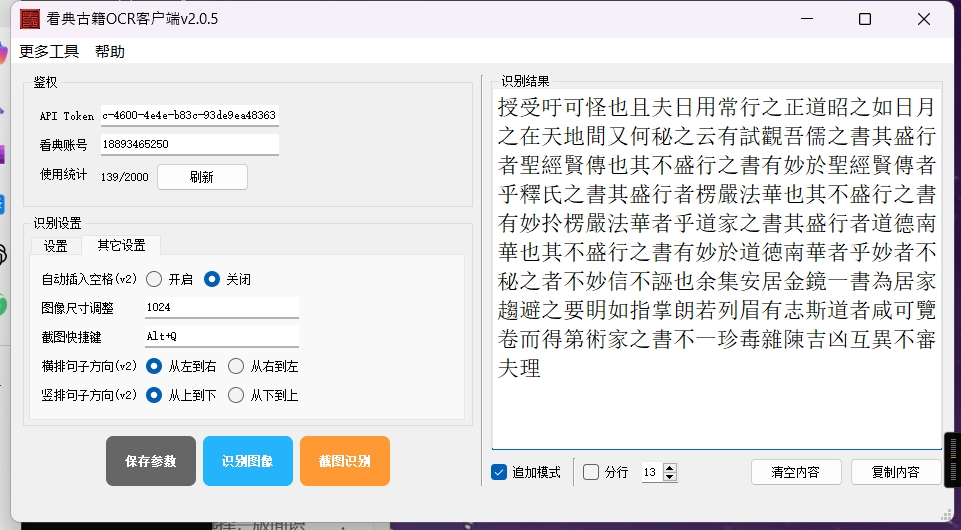Click the red seal app logo icon
961x530 pixels.
click(x=29, y=19)
